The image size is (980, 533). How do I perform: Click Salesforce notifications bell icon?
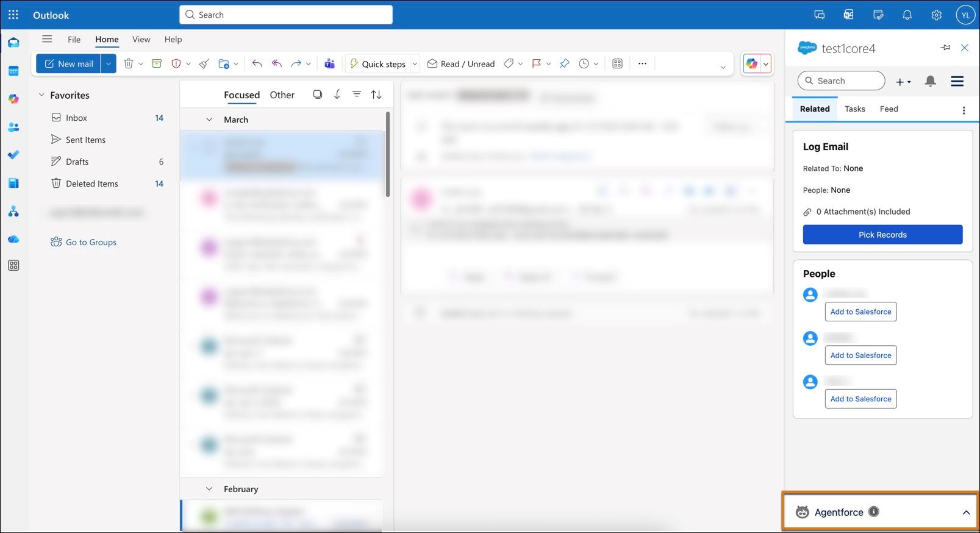[x=930, y=81]
